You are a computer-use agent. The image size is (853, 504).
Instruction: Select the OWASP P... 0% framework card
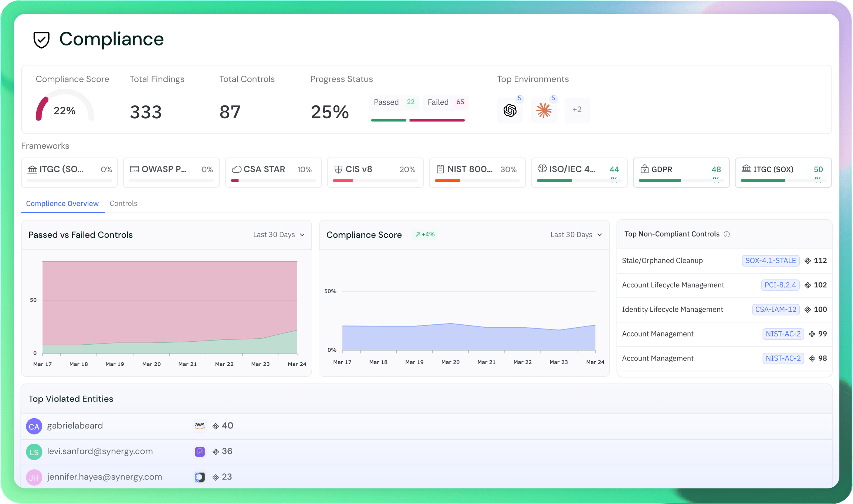pos(172,173)
